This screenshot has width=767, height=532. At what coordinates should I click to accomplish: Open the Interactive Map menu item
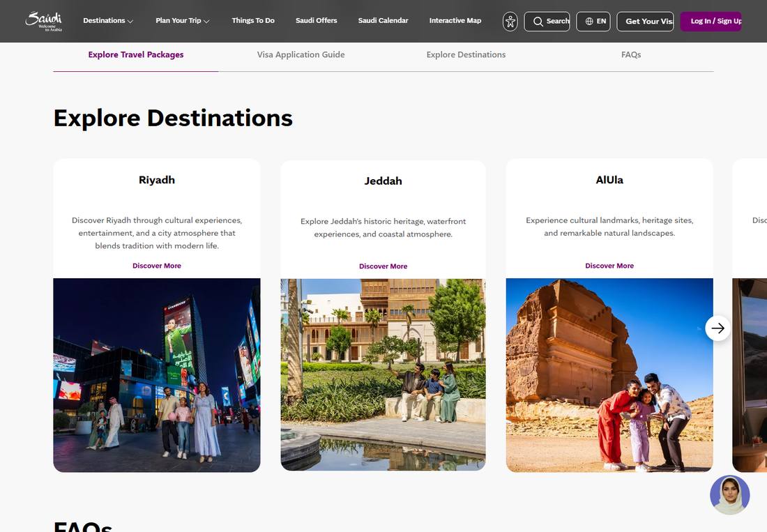[455, 20]
